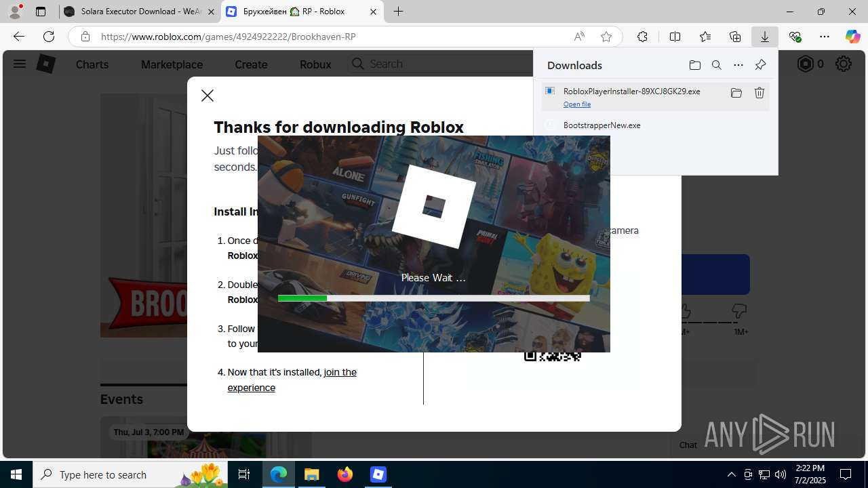Screen dimensions: 868x488
Task: Open volume control in system tray
Action: pyautogui.click(x=781, y=474)
